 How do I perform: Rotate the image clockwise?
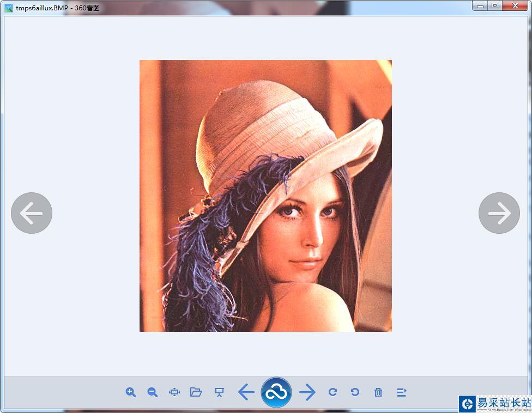333,392
